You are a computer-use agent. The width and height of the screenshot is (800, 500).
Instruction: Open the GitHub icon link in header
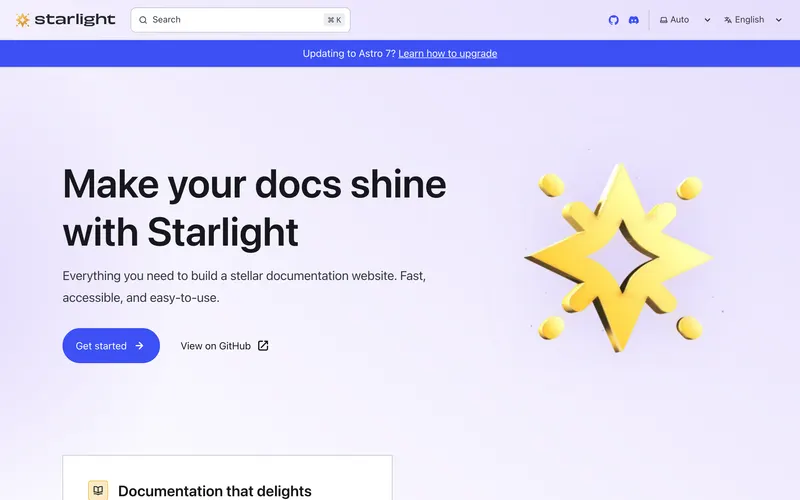click(613, 20)
